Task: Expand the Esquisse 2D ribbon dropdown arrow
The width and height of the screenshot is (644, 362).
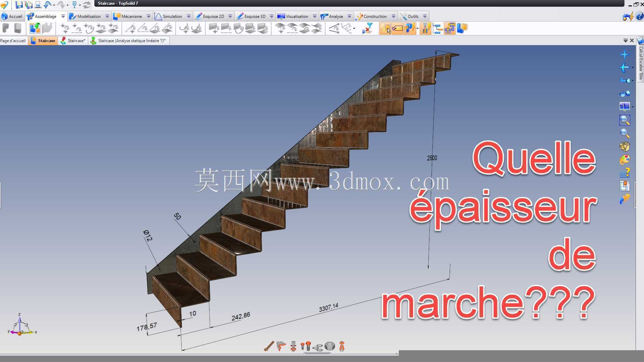Action: (230, 16)
